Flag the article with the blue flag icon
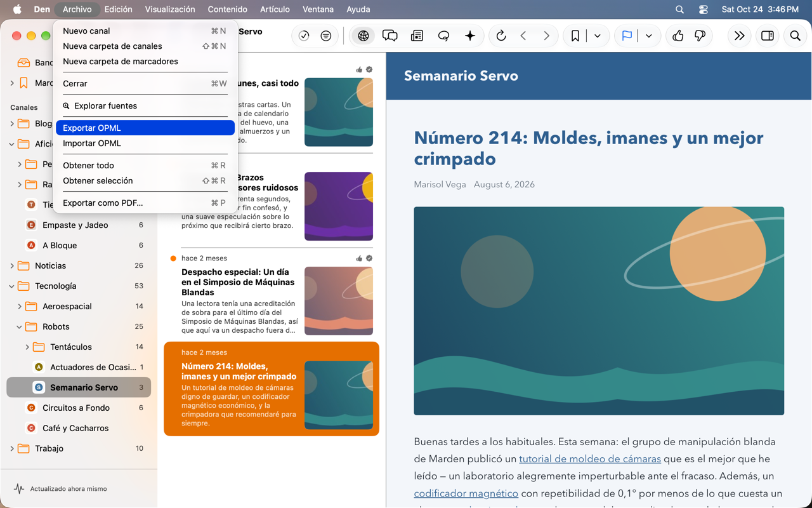 tap(627, 36)
